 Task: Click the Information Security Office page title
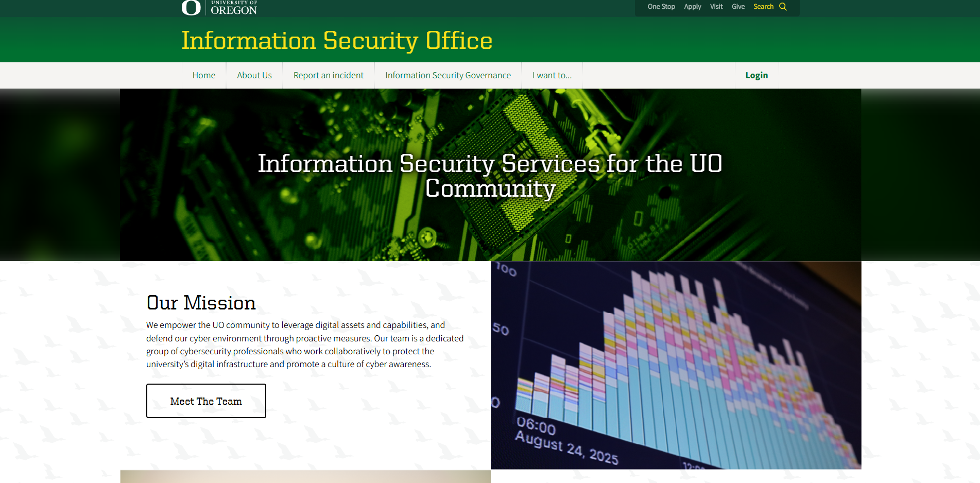point(336,41)
